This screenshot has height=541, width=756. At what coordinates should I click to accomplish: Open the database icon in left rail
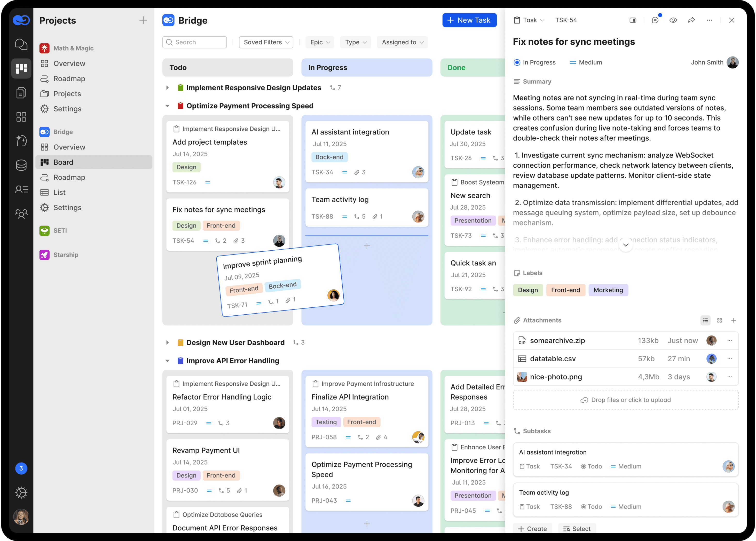tap(21, 165)
